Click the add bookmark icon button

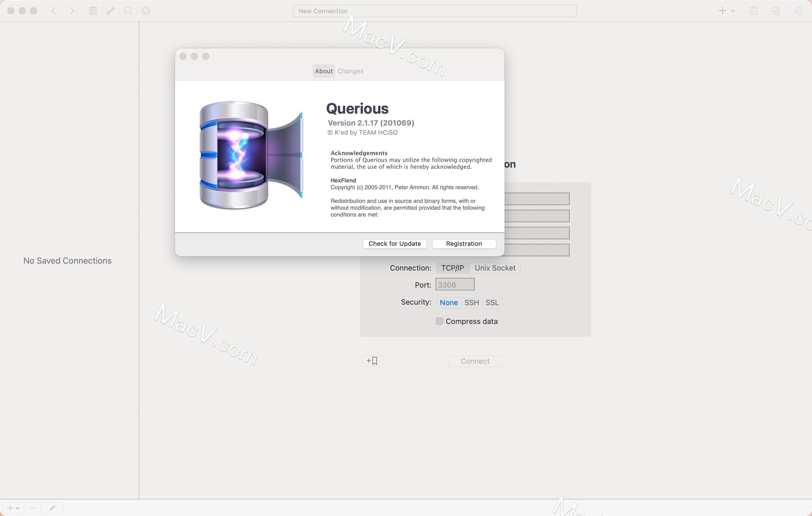372,361
